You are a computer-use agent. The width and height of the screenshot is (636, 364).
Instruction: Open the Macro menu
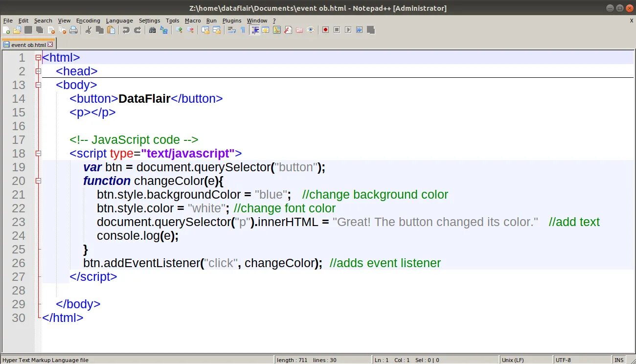pyautogui.click(x=193, y=21)
